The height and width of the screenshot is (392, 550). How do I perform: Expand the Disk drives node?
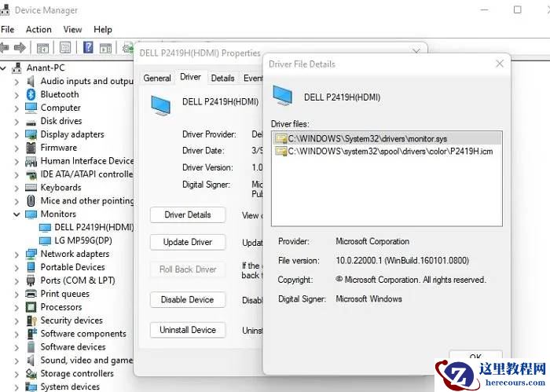tap(16, 122)
